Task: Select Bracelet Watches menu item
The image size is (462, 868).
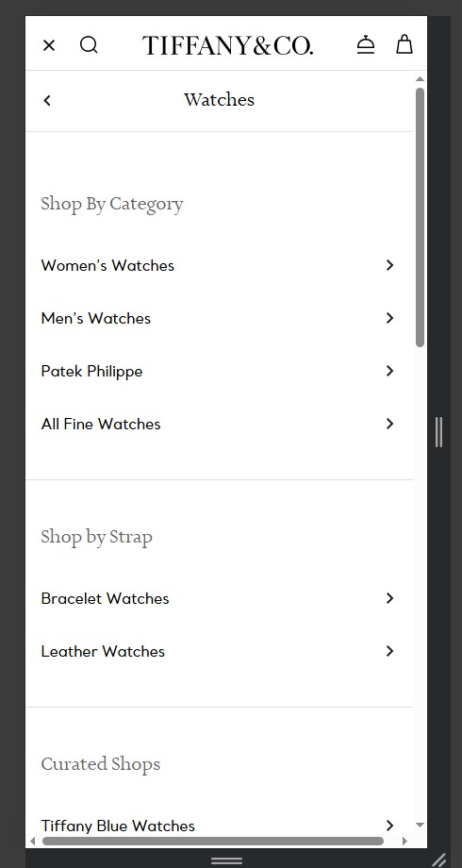Action: 219,598
